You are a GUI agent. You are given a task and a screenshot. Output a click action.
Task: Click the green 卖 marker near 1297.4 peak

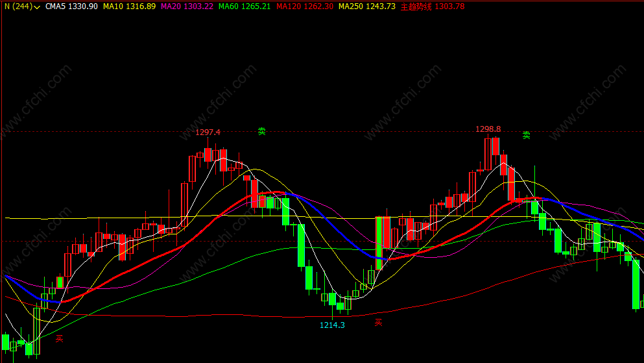coord(261,132)
